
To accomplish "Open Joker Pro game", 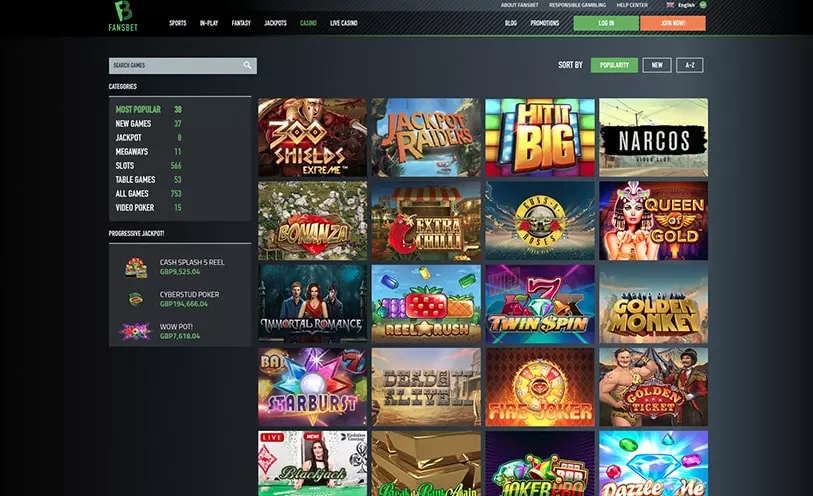I will tap(540, 463).
